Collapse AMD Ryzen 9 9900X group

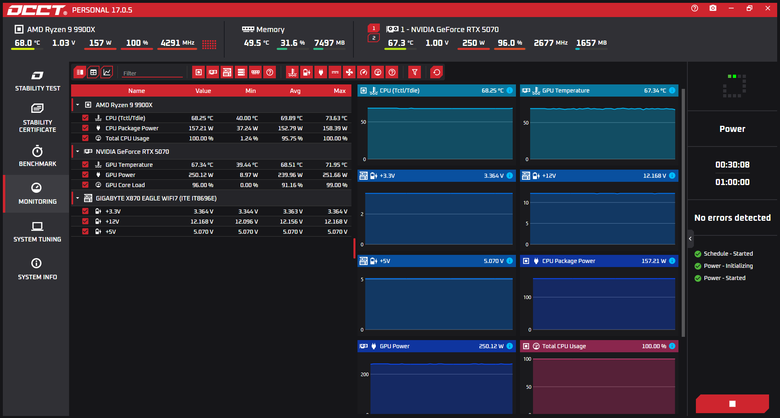tap(78, 105)
